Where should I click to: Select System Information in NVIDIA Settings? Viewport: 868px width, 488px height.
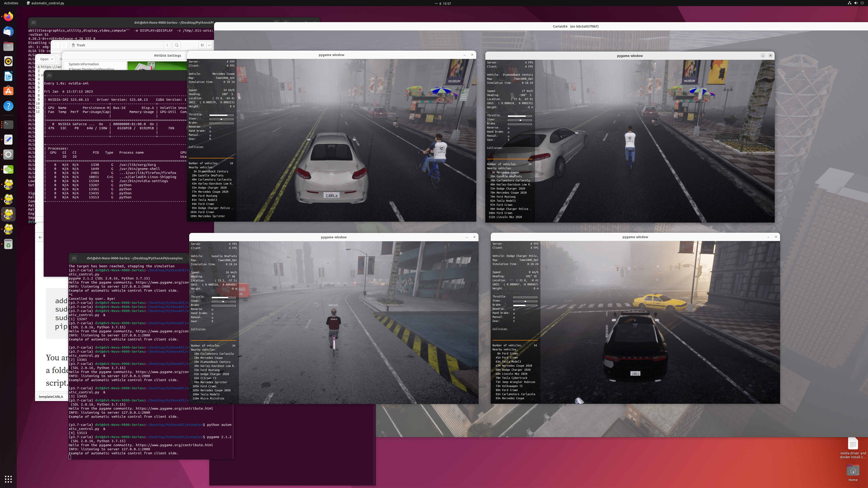tap(84, 64)
